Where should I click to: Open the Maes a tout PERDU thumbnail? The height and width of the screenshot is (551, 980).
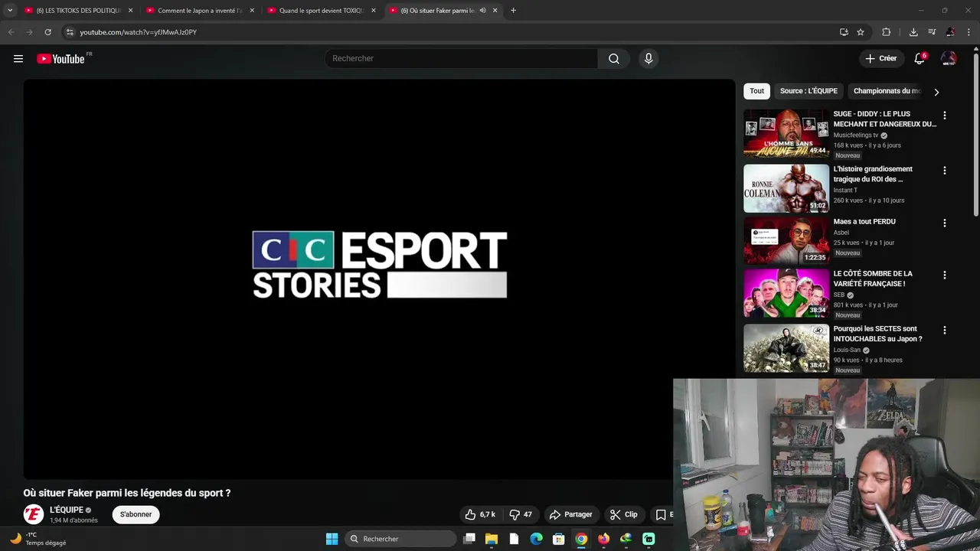click(786, 240)
